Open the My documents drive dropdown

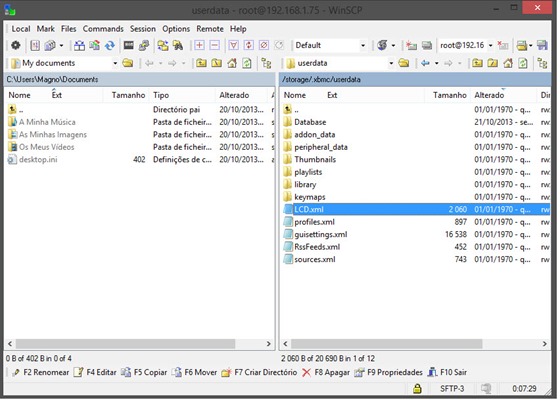pos(115,63)
